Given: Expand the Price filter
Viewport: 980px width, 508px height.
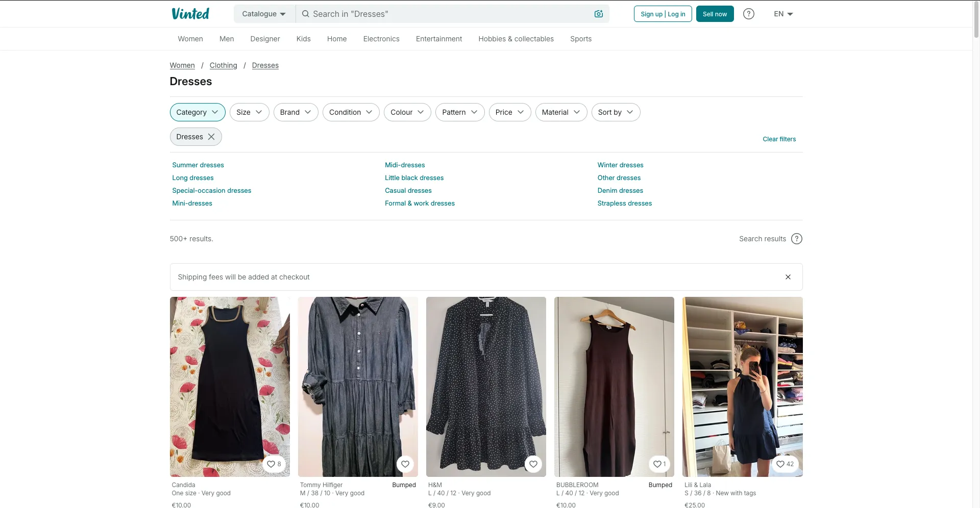Looking at the screenshot, I should 510,112.
